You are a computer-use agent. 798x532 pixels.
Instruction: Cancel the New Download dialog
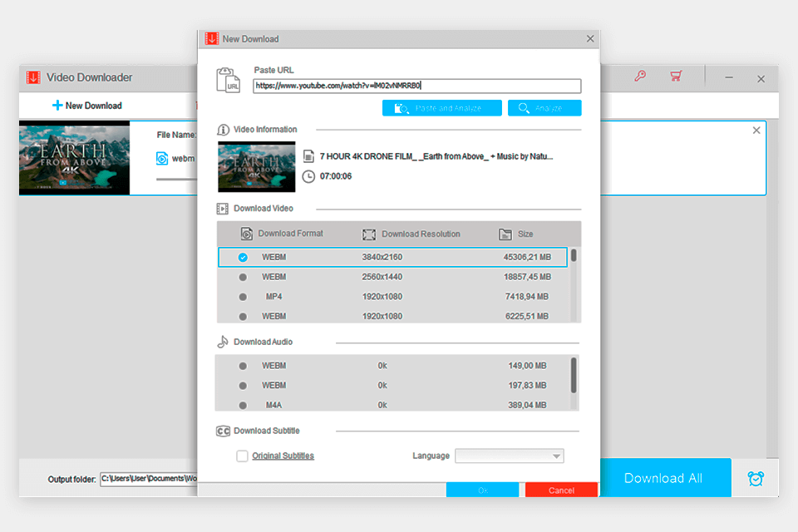pyautogui.click(x=561, y=490)
